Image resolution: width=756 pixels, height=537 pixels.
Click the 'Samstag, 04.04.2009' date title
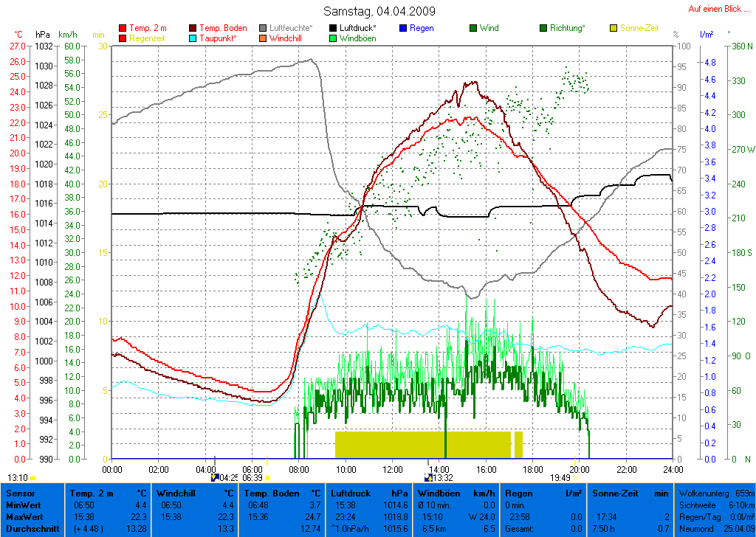[x=379, y=11]
